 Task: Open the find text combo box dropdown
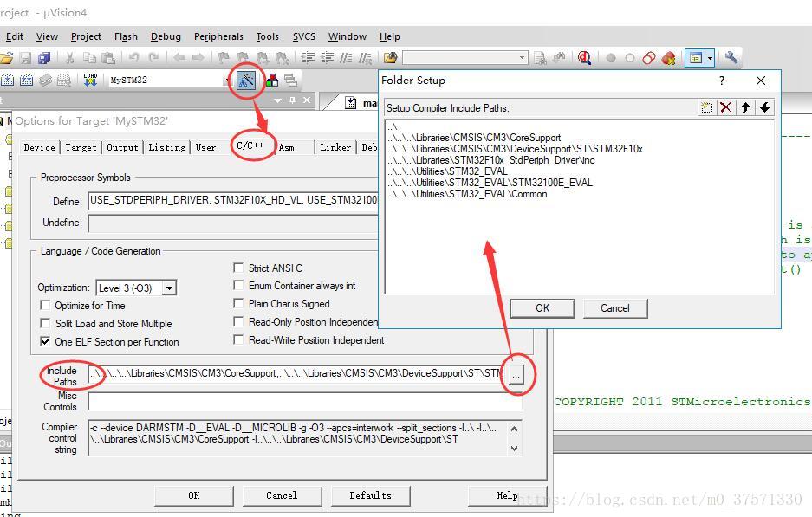[522, 58]
